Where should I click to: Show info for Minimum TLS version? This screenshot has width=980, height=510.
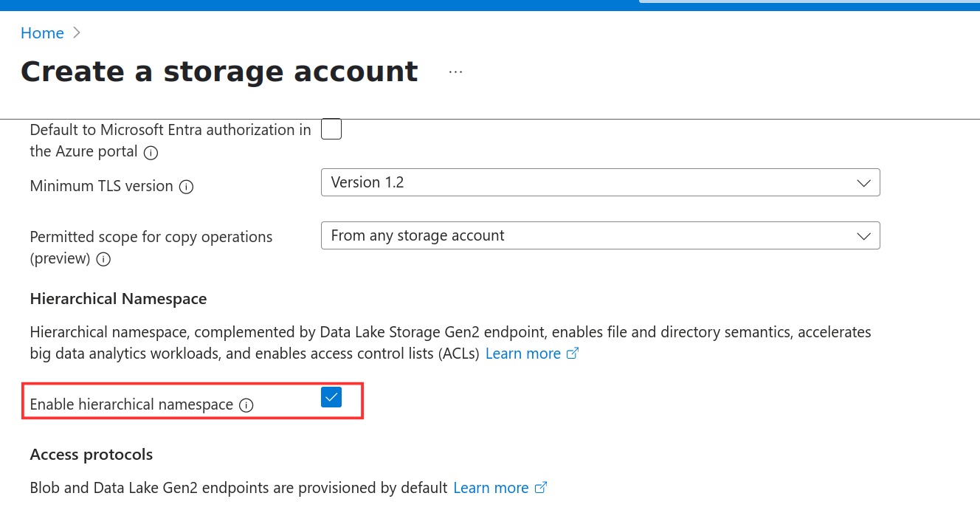coord(186,187)
